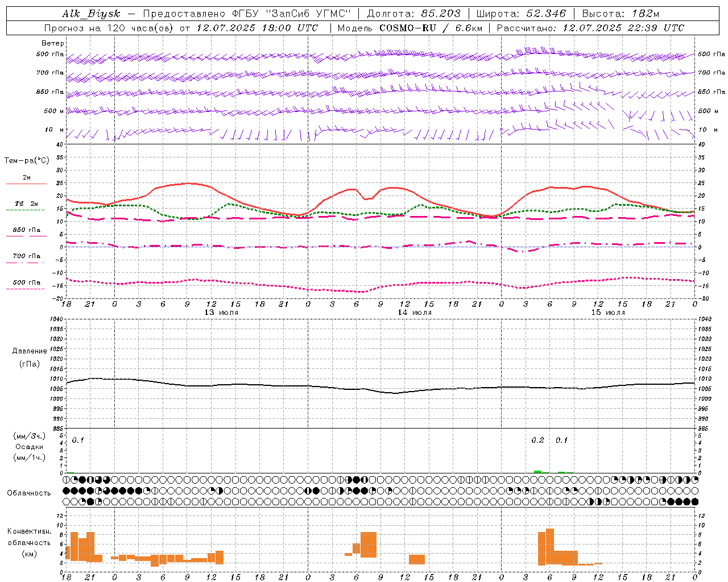Image resolution: width=728 pixels, height=582 pixels.
Task: Click the "(мм/3ч.)" precipitation unit label
Action: (x=30, y=436)
